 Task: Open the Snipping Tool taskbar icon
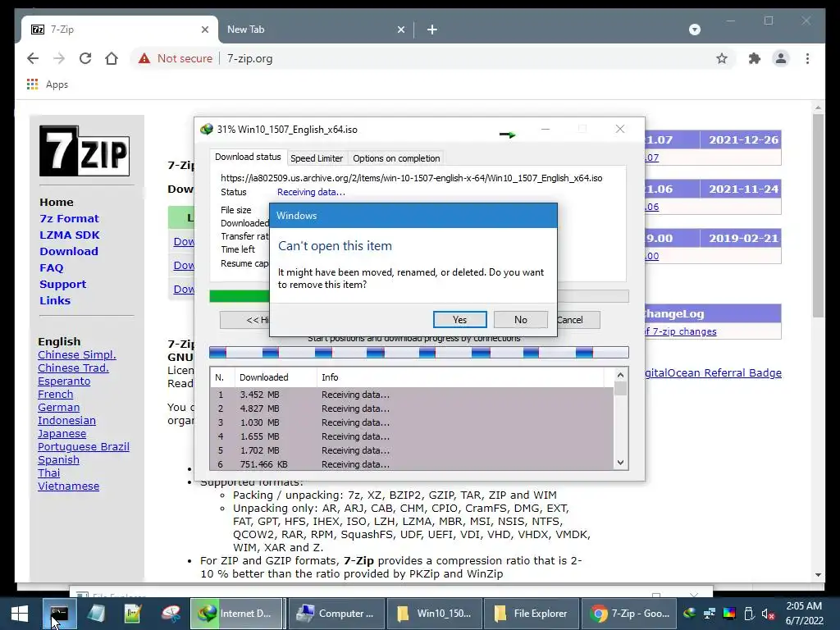point(171,614)
